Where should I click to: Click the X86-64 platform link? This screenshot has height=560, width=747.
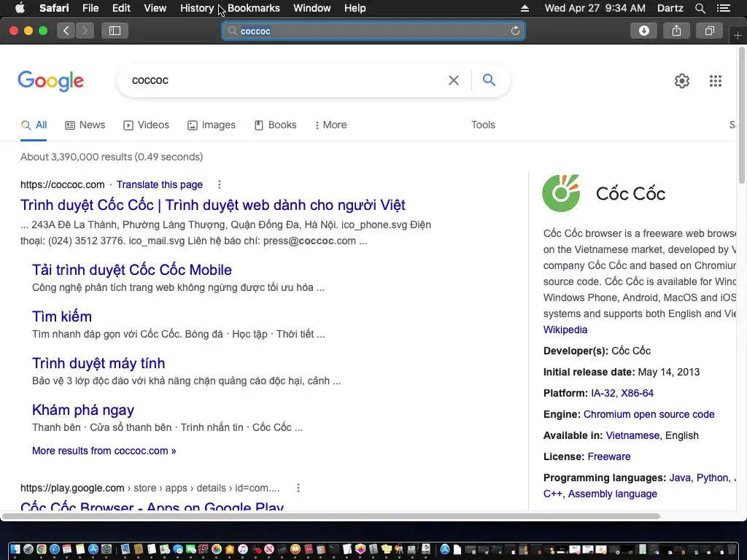point(637,393)
